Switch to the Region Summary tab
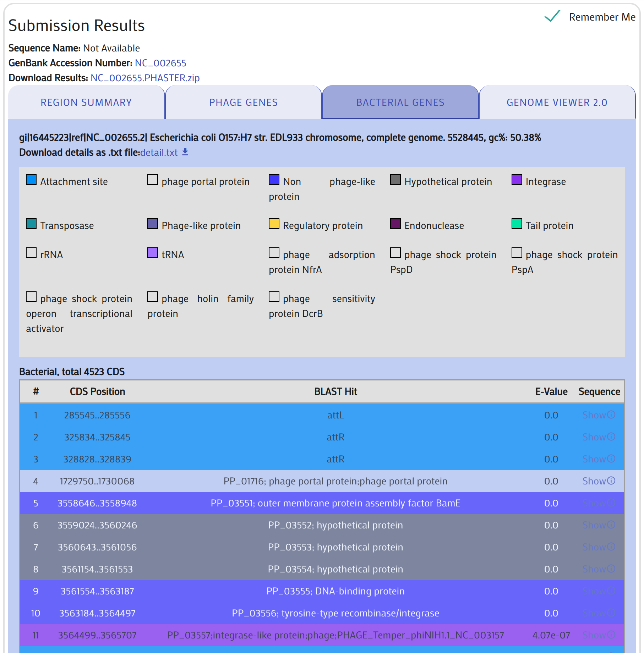The height and width of the screenshot is (653, 644). [x=86, y=103]
